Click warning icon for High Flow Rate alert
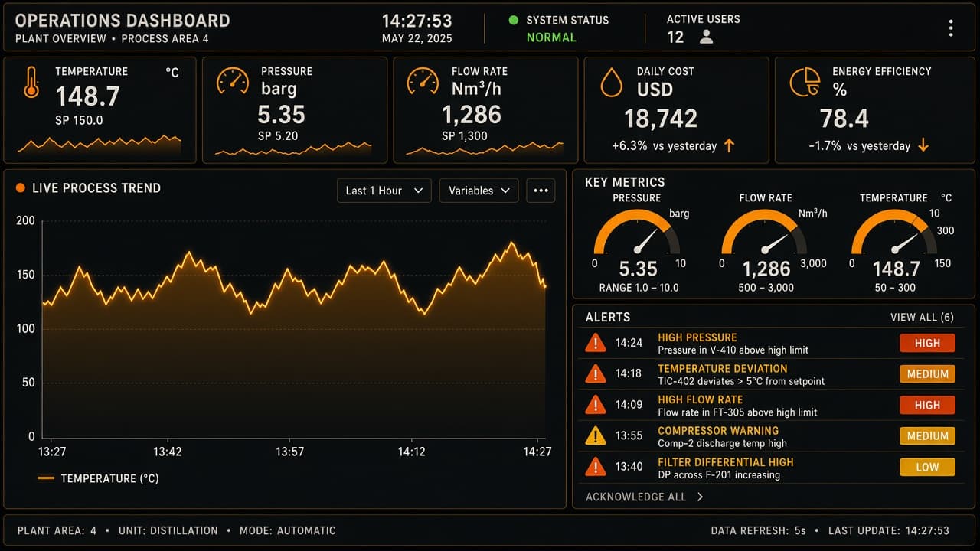Image resolution: width=980 pixels, height=551 pixels. pyautogui.click(x=595, y=405)
